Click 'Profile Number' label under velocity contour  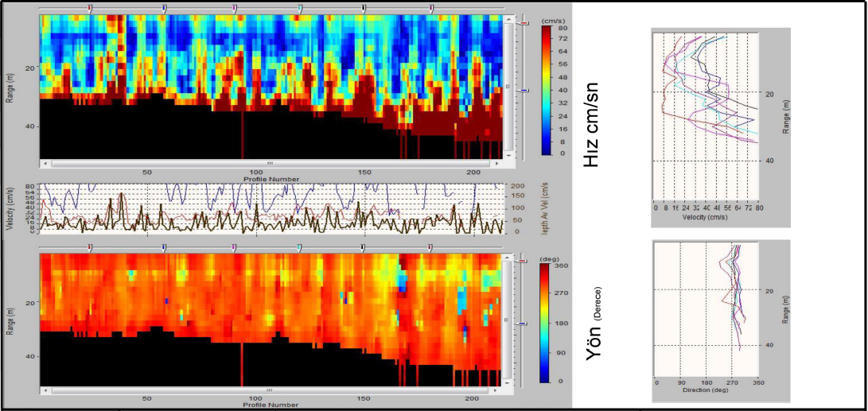pyautogui.click(x=271, y=179)
